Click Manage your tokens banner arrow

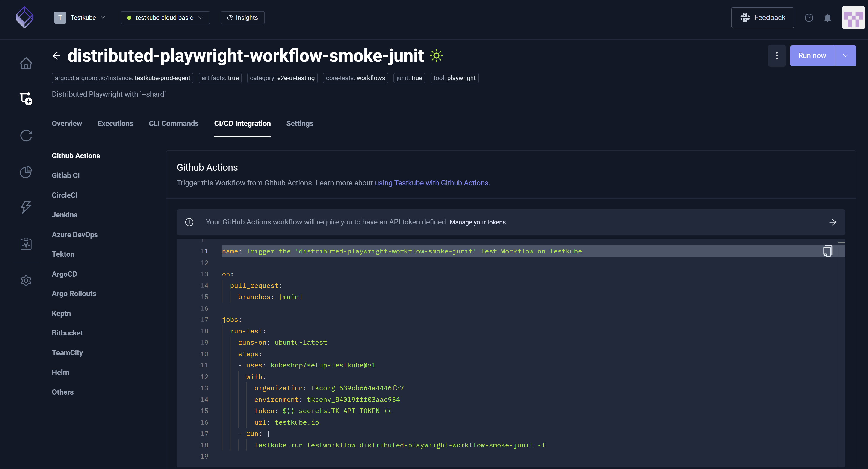pos(832,222)
